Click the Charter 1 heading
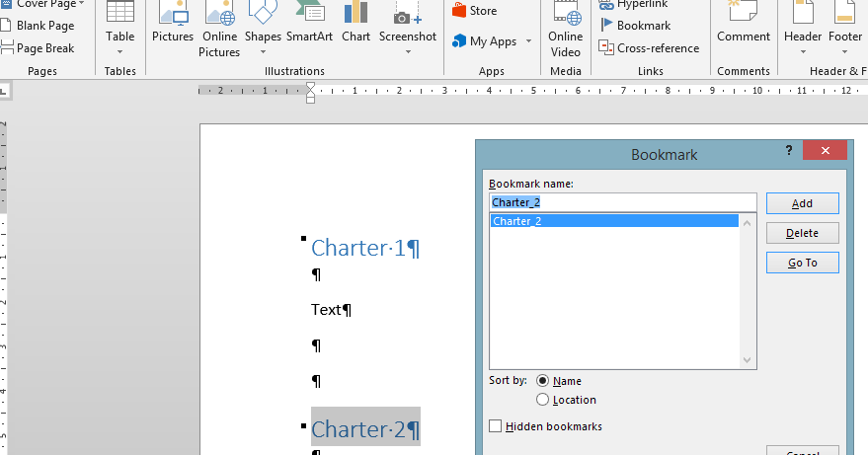The width and height of the screenshot is (868, 455). coord(365,248)
